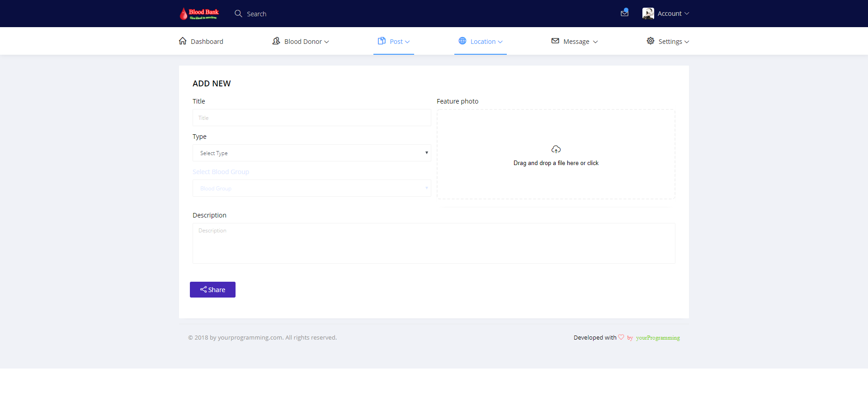Open the mail notifications icon

coord(624,13)
